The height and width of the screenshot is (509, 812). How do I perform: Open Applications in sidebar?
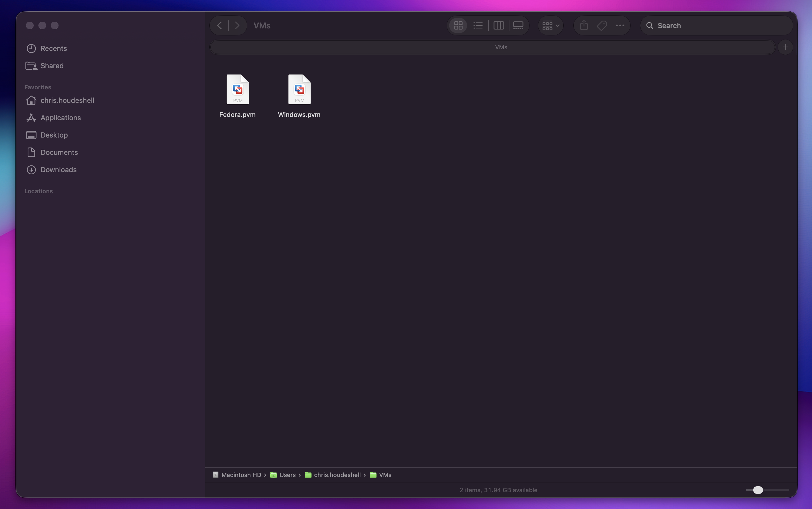111,118
